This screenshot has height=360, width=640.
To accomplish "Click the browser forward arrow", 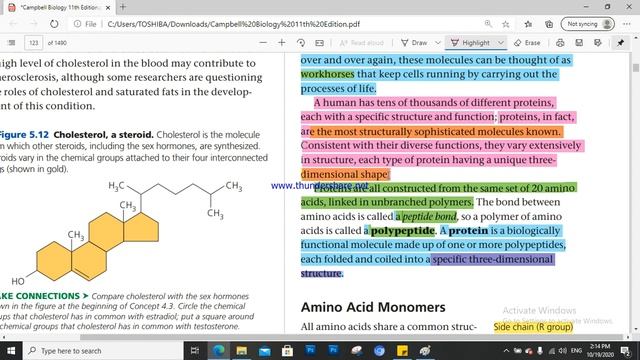I will 33,24.
